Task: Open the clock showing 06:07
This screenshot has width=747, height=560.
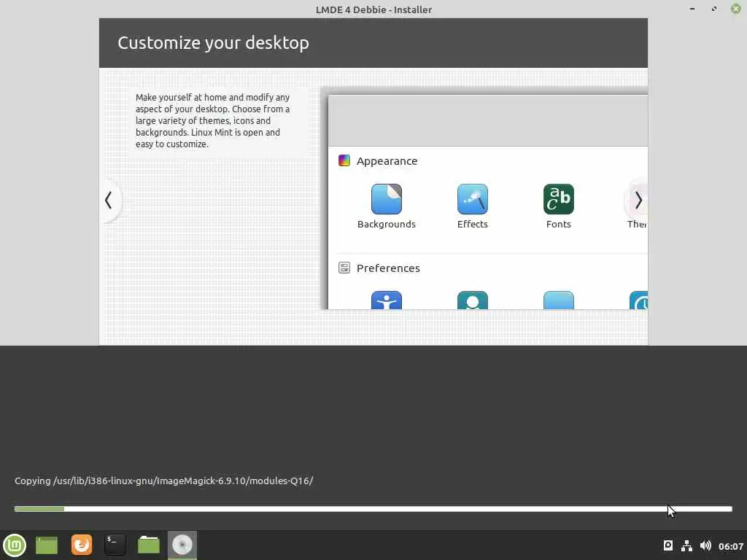Action: tap(731, 546)
